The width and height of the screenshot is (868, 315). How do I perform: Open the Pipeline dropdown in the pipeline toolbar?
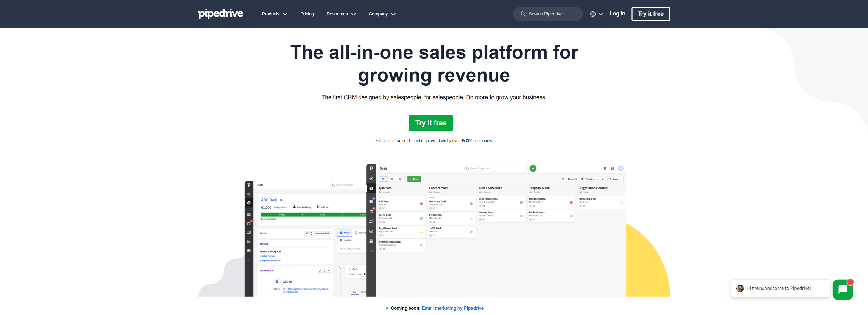point(590,179)
